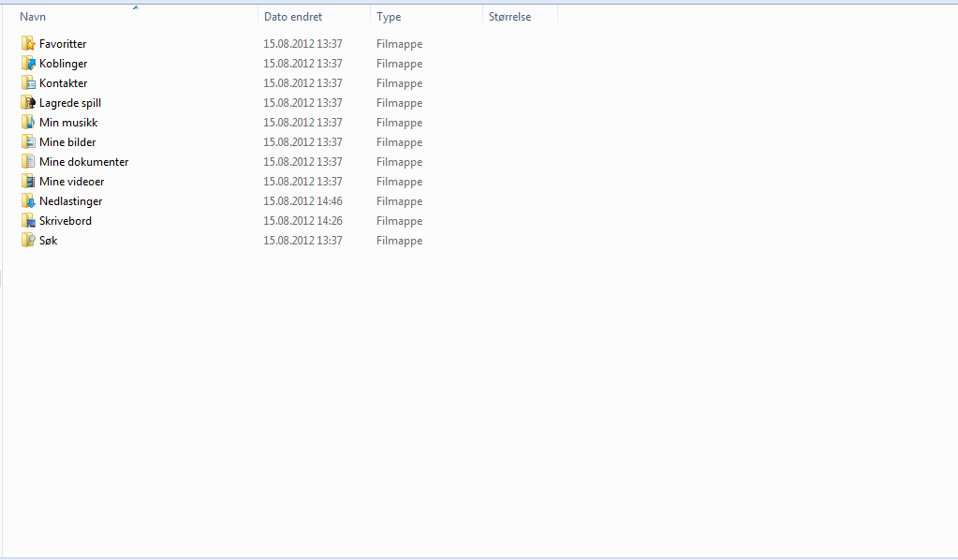Click Filmappe type in Favoritter row
This screenshot has height=560, width=958.
[399, 44]
